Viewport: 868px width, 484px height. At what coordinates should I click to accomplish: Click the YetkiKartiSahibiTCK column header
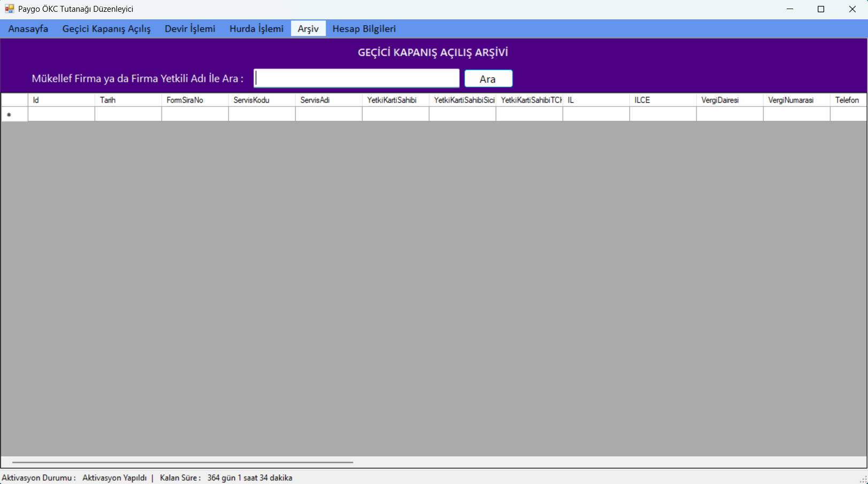[x=529, y=100]
